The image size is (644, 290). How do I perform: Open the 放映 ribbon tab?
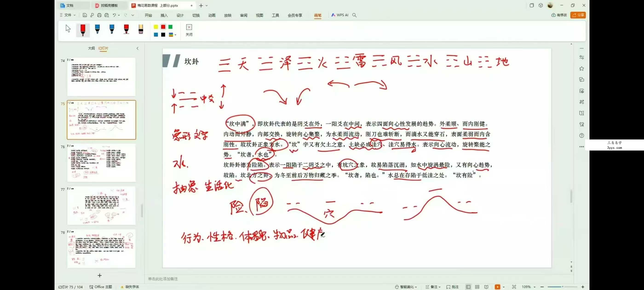[228, 15]
